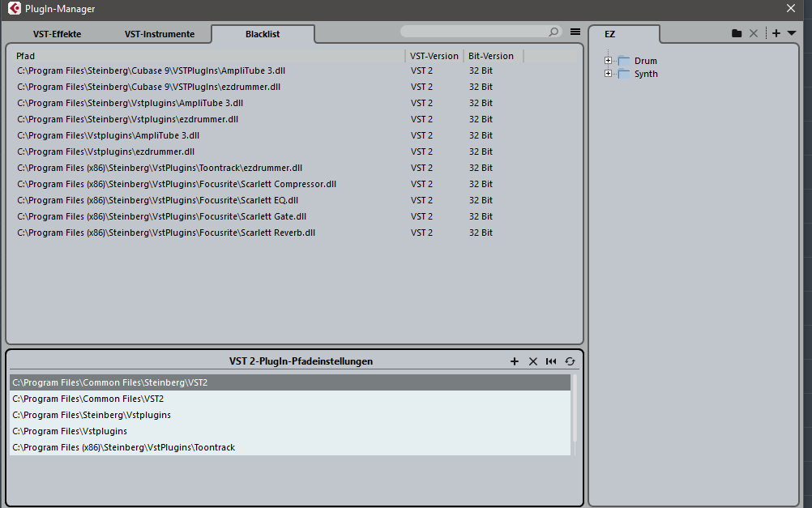The width and height of the screenshot is (812, 508).
Task: Switch to the VST-Effekte tab
Action: pos(57,34)
